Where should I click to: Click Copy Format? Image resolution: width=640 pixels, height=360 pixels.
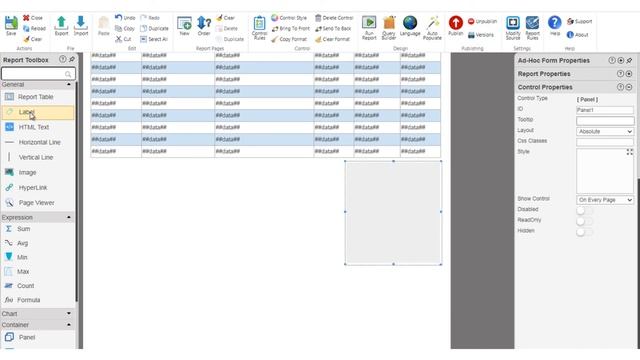coord(289,39)
